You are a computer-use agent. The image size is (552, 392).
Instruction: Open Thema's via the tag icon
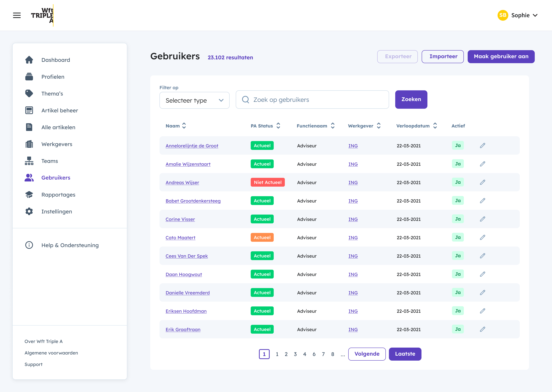(x=29, y=93)
